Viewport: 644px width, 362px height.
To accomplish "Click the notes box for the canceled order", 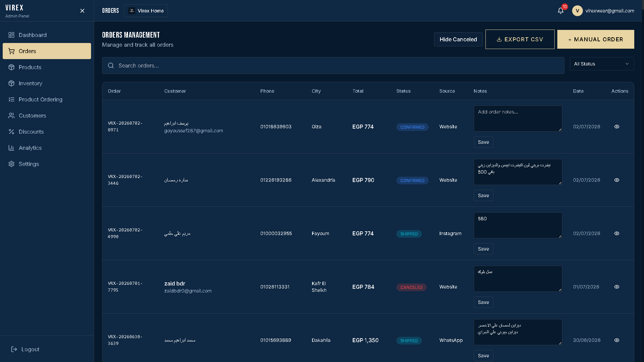I will coord(518,279).
